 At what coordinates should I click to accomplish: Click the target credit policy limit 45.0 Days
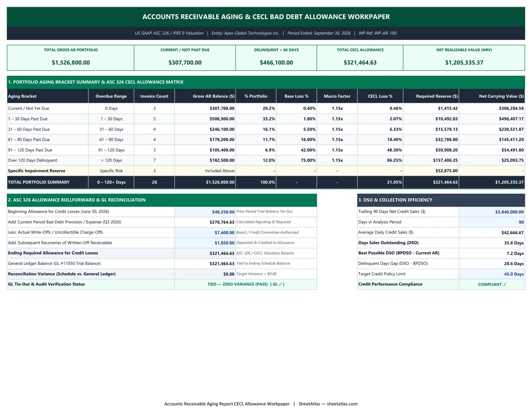tap(492, 274)
